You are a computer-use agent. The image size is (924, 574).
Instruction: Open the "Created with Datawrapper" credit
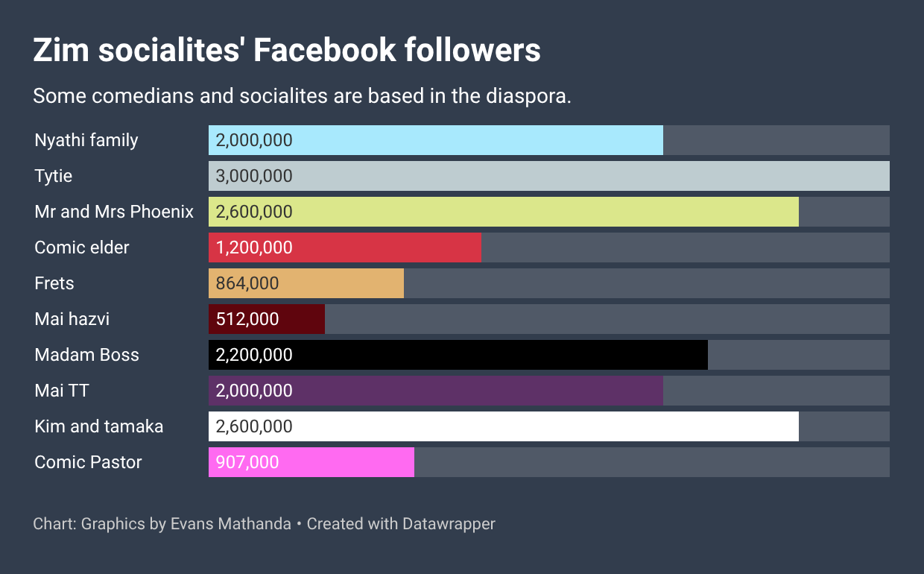(x=401, y=524)
